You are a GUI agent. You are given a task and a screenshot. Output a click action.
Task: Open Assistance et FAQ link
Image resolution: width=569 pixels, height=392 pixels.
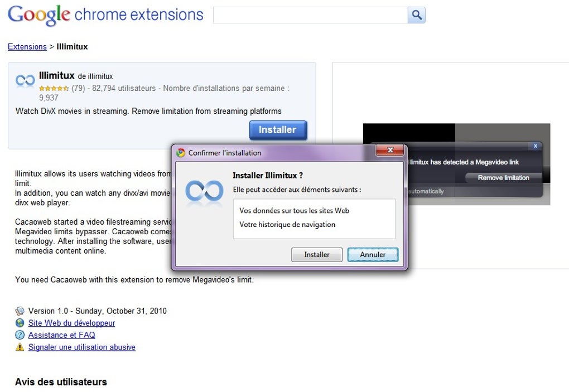pos(62,335)
